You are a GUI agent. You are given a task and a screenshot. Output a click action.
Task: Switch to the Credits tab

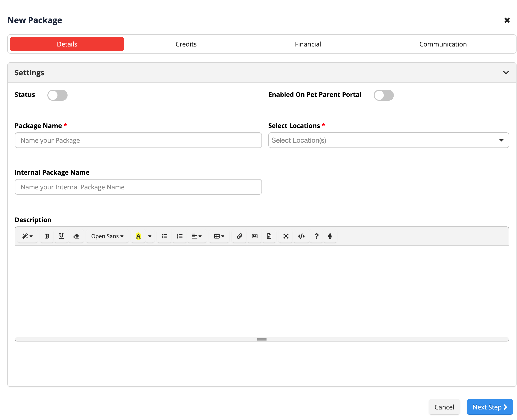[x=186, y=44]
